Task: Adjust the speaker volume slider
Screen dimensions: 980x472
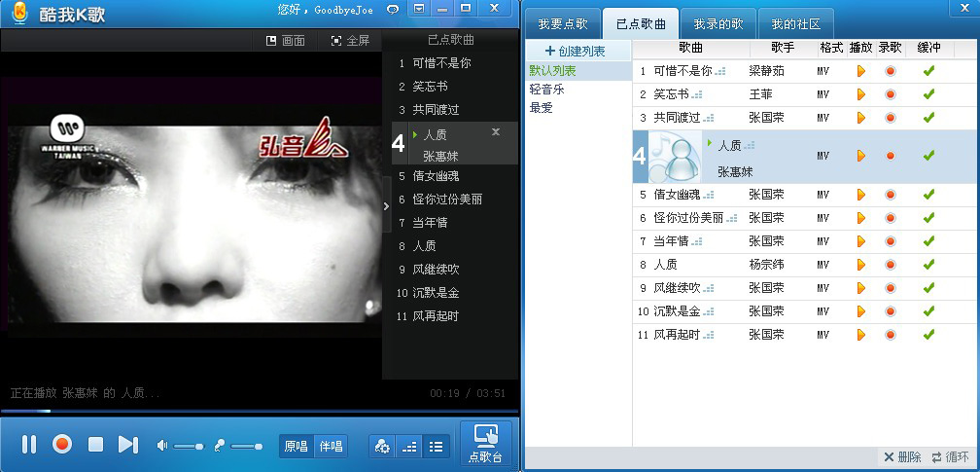Action: [x=189, y=447]
